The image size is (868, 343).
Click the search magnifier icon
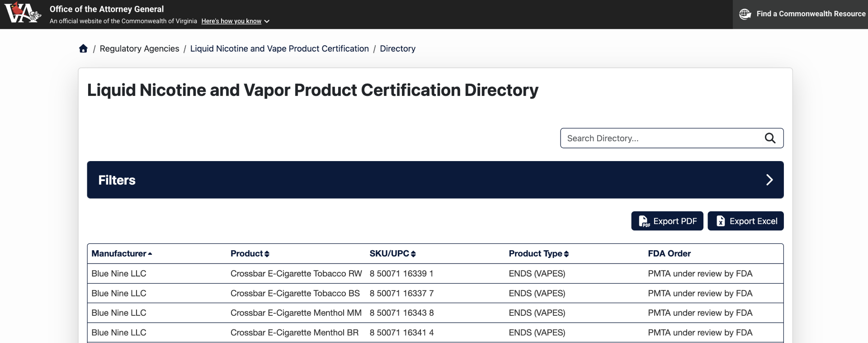pyautogui.click(x=770, y=138)
